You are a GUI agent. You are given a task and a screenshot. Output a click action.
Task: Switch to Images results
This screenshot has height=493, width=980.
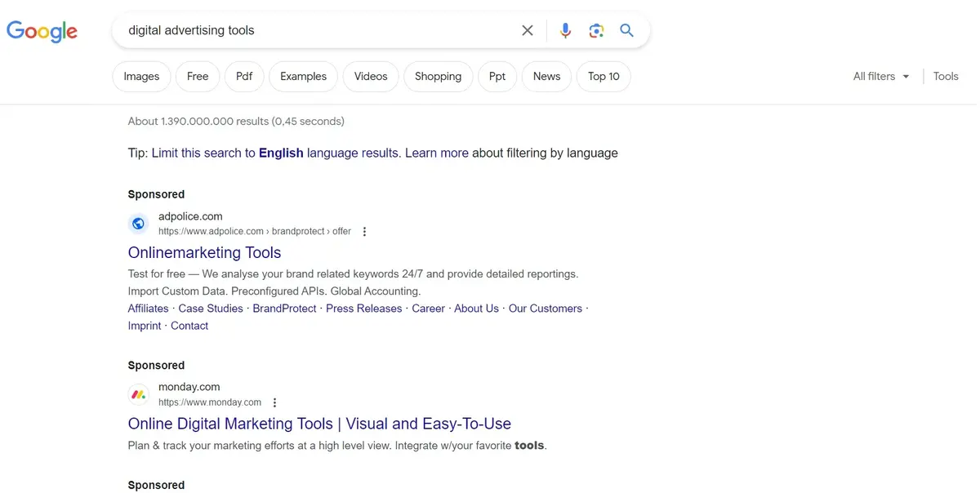(x=141, y=76)
